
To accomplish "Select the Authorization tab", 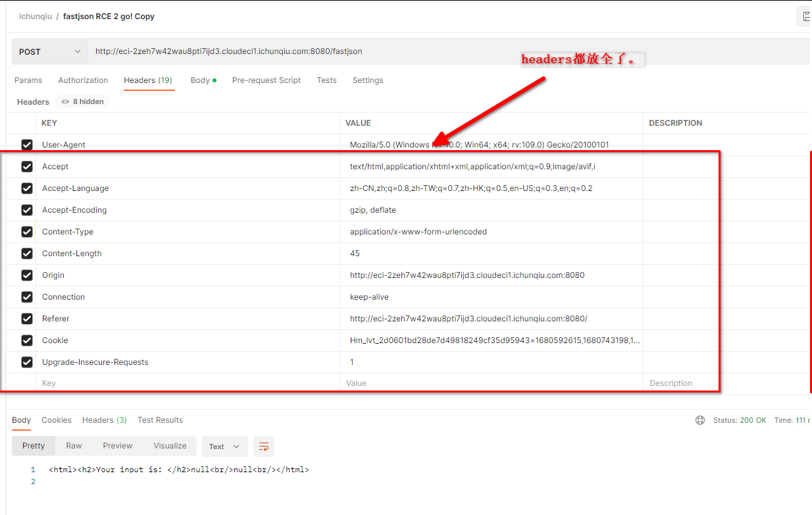I will tap(83, 80).
